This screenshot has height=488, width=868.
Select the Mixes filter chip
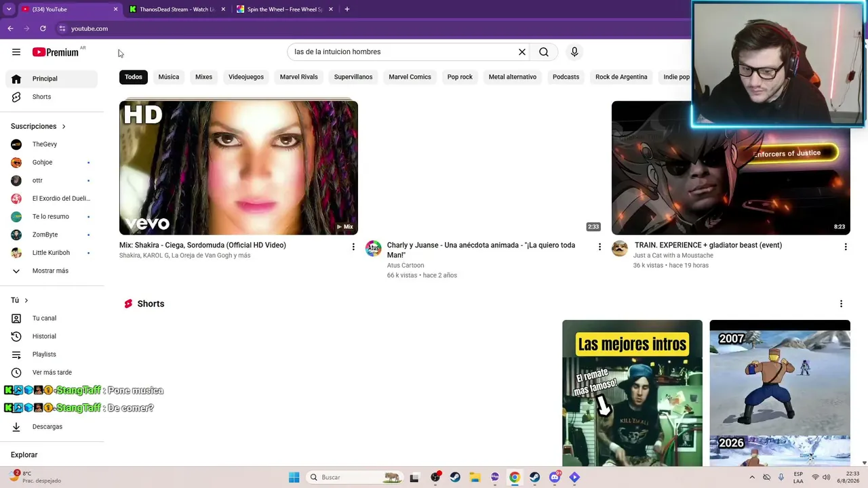pyautogui.click(x=204, y=77)
